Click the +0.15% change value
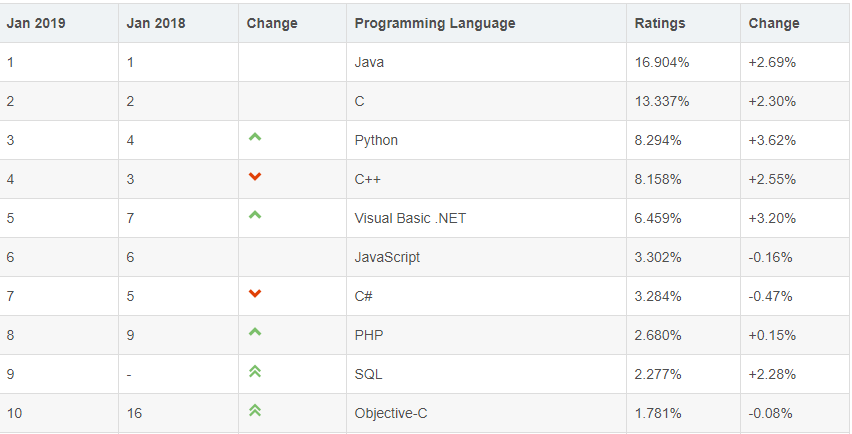The height and width of the screenshot is (434, 852). [772, 336]
